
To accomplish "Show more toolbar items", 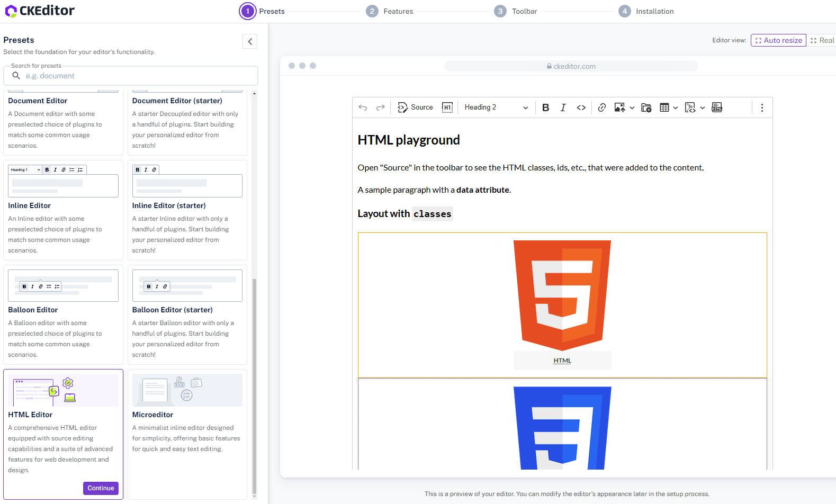I will click(762, 107).
